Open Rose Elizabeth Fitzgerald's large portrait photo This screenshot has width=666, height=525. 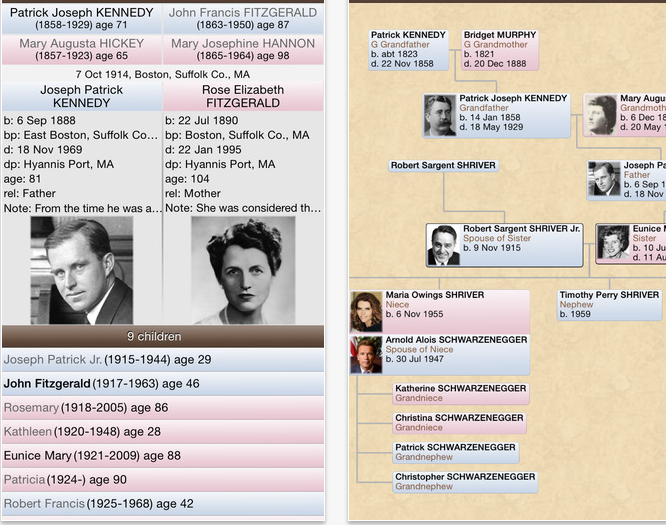pos(243,271)
